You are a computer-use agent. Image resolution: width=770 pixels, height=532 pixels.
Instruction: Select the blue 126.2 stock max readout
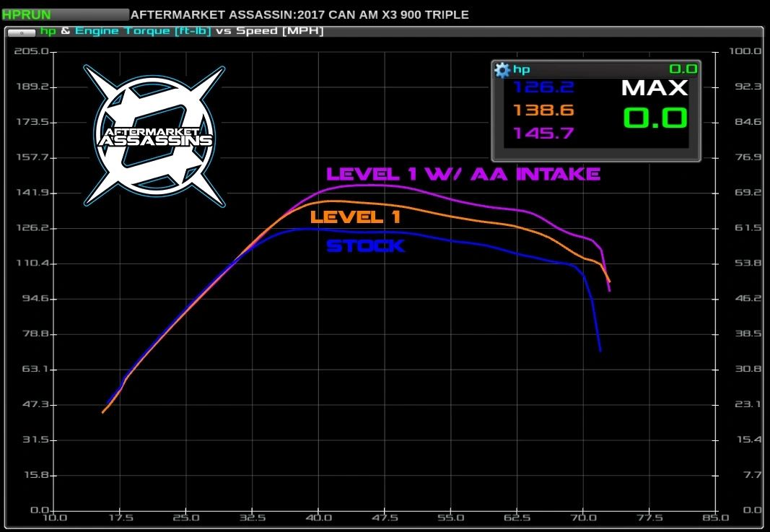pos(543,87)
